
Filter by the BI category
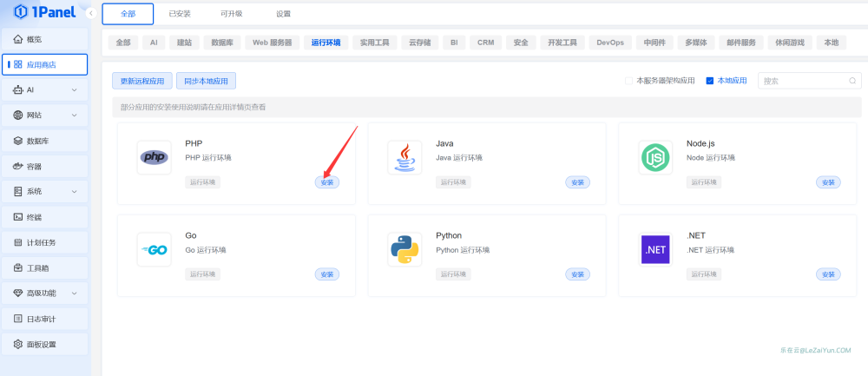click(x=454, y=43)
